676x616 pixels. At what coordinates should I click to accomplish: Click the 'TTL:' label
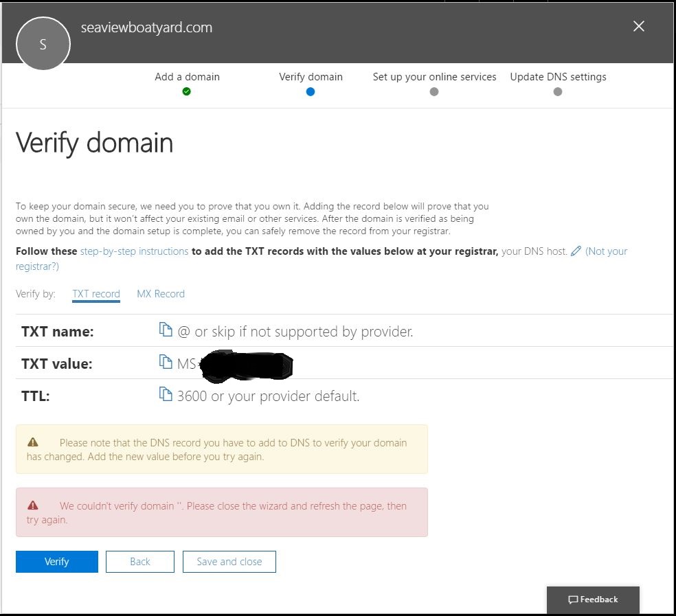point(35,396)
